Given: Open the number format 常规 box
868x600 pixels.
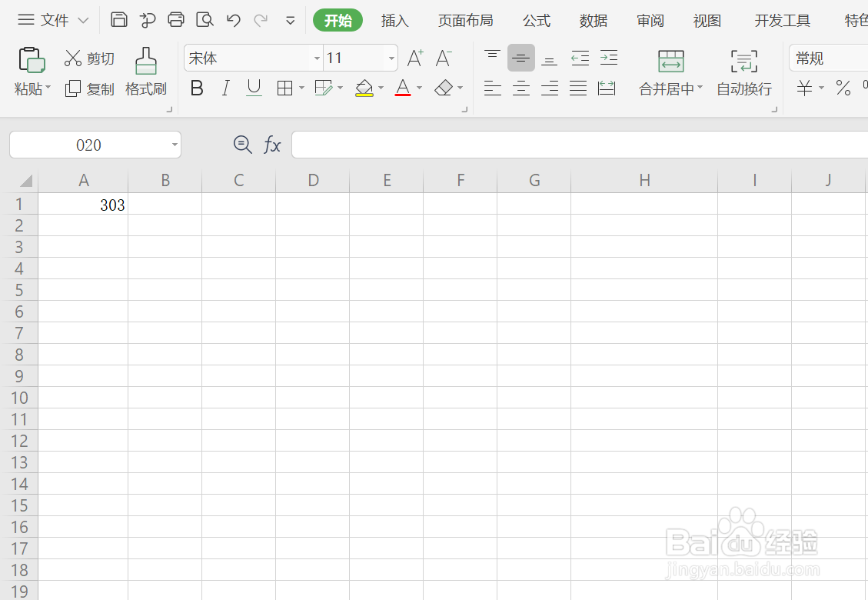Looking at the screenshot, I should 828,58.
